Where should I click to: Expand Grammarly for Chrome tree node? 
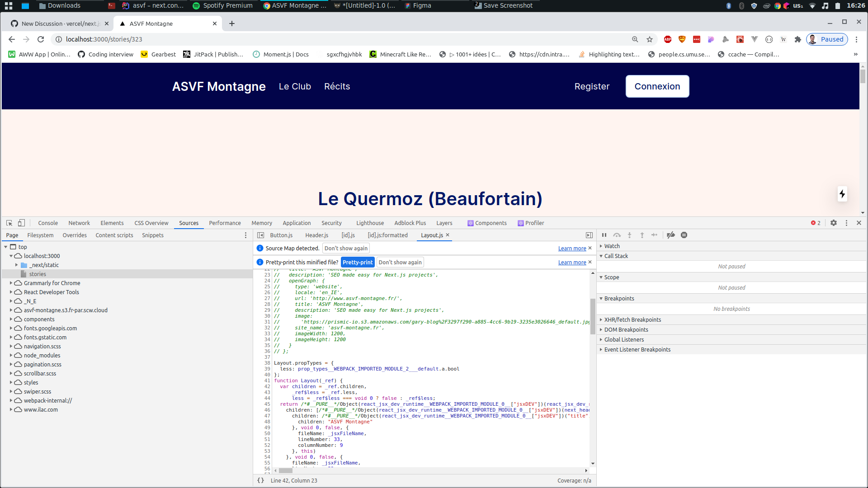[x=11, y=283]
